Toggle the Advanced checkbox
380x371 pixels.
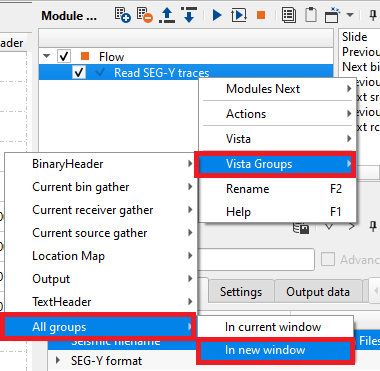(x=328, y=259)
